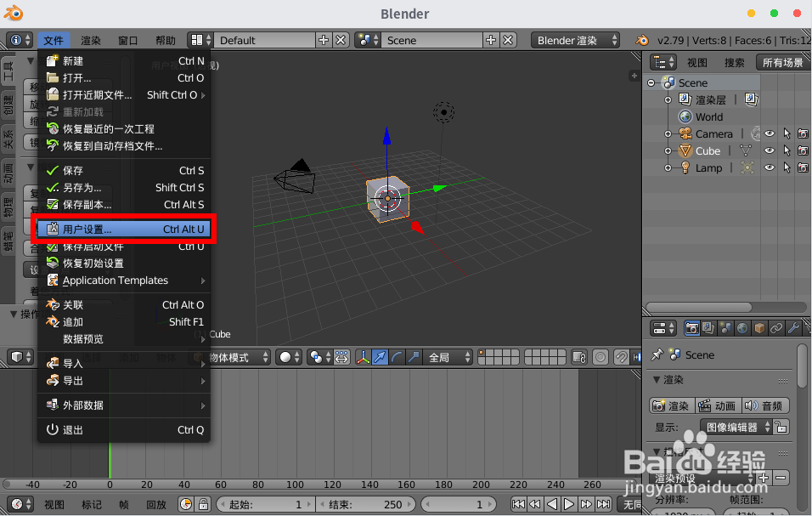Image resolution: width=812 pixels, height=516 pixels.
Task: Delete Default screen layout X button
Action: pyautogui.click(x=341, y=41)
